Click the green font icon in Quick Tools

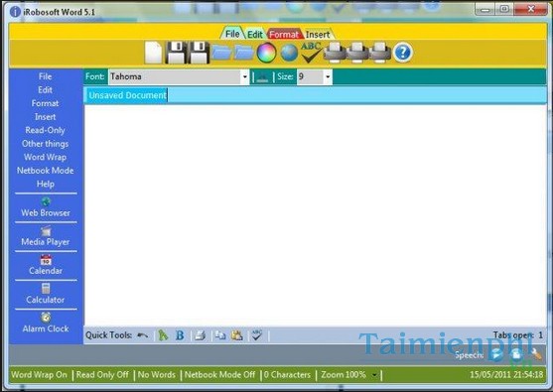click(x=163, y=335)
